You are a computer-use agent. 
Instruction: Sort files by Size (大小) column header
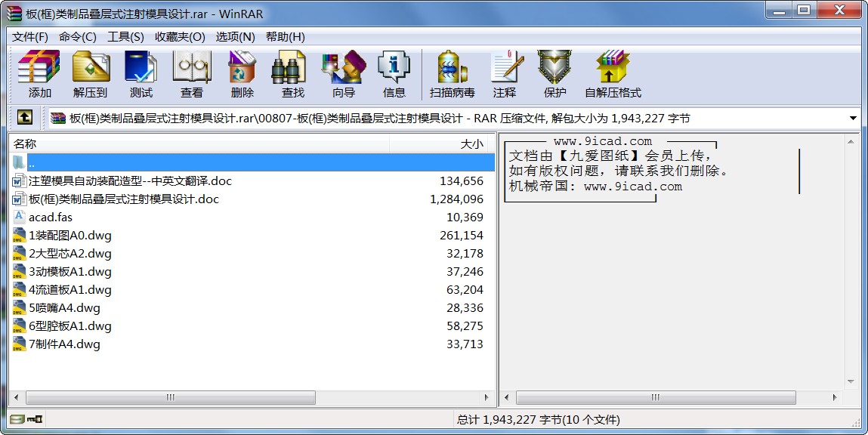click(x=471, y=143)
